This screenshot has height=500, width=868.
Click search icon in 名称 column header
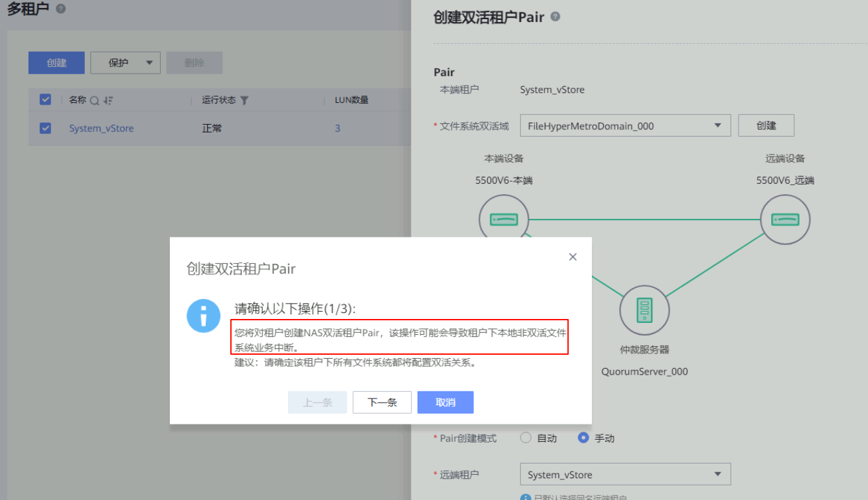(x=94, y=100)
